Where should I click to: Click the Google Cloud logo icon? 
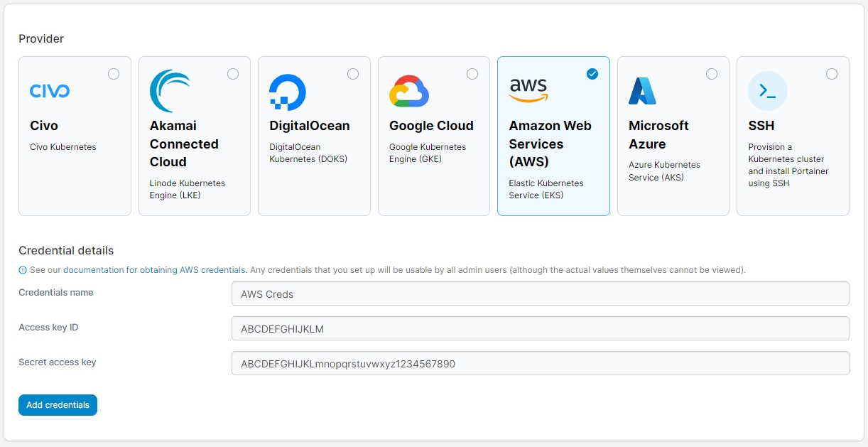pos(408,91)
